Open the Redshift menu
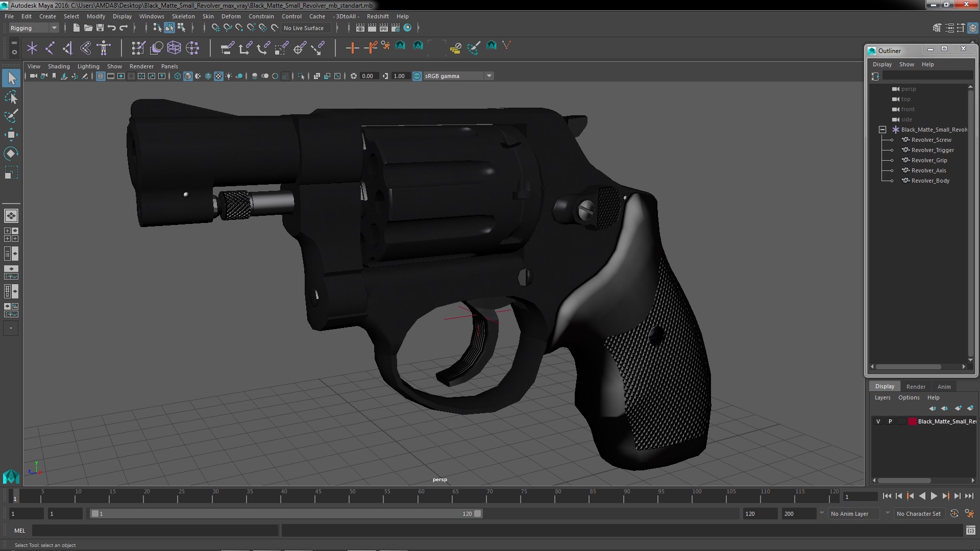The image size is (980, 551). point(378,16)
